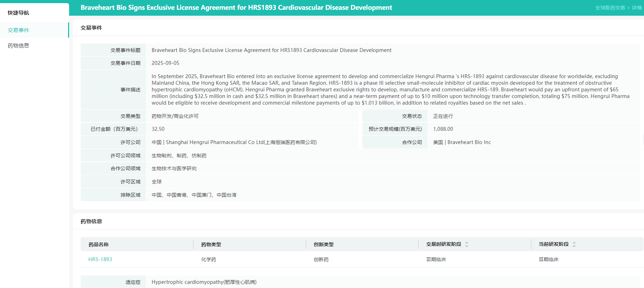The width and height of the screenshot is (644, 288).
Task: Click the event date 2025-09-05 value
Action: click(x=165, y=63)
